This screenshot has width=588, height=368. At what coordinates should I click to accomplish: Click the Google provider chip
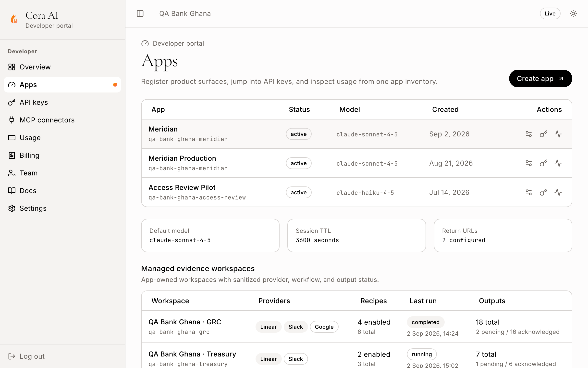click(324, 327)
